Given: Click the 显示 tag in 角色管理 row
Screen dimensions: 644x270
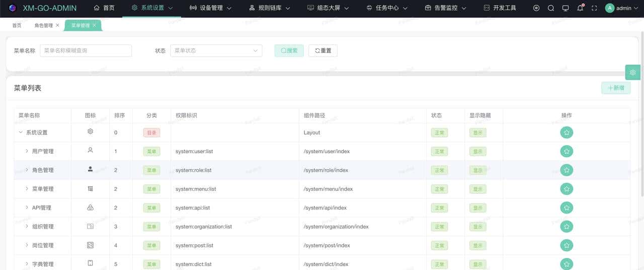Looking at the screenshot, I should tap(478, 170).
